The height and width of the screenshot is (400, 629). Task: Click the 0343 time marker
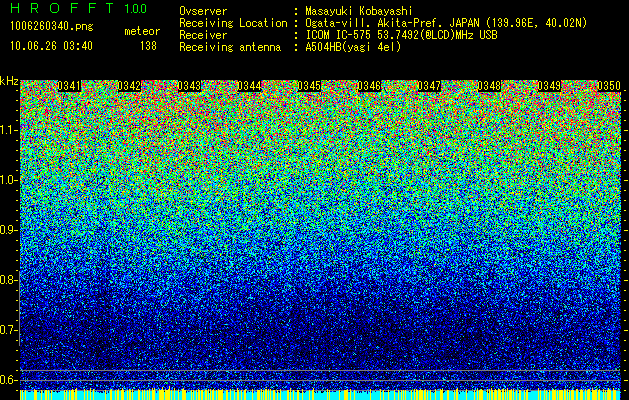[x=189, y=86]
